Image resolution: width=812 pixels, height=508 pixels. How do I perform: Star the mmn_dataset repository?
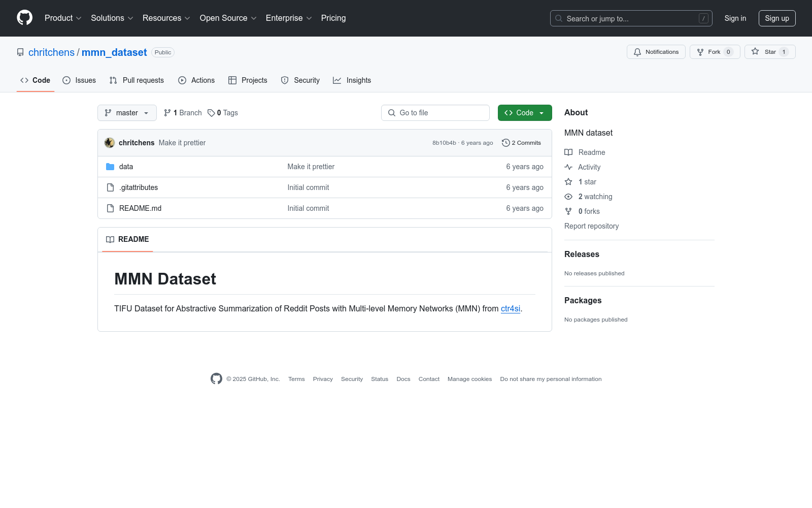[770, 52]
